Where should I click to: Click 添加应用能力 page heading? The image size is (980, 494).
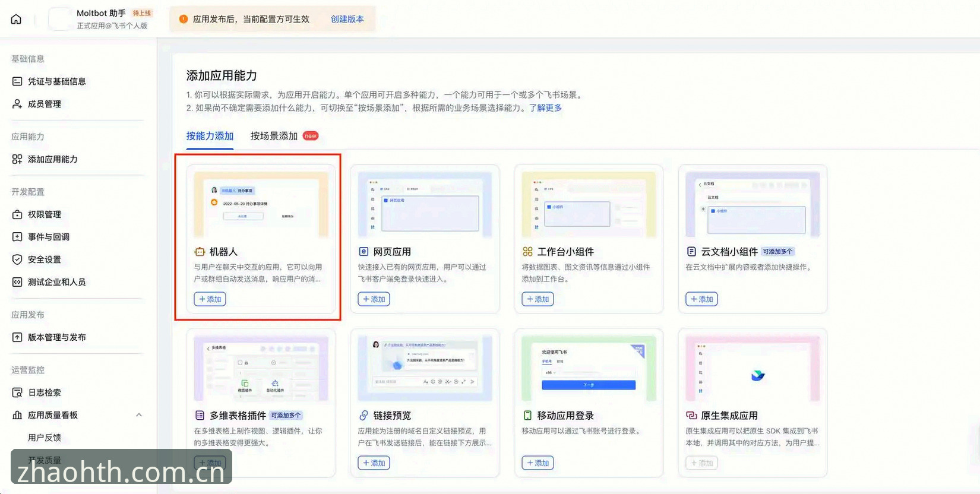(222, 75)
